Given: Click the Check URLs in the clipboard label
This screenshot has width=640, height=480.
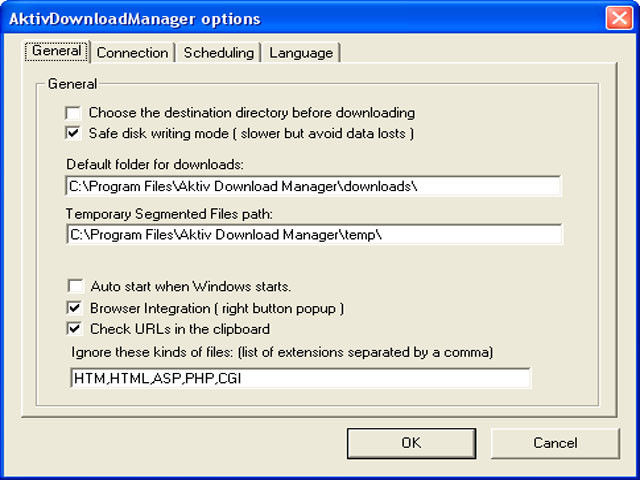Looking at the screenshot, I should 180,329.
